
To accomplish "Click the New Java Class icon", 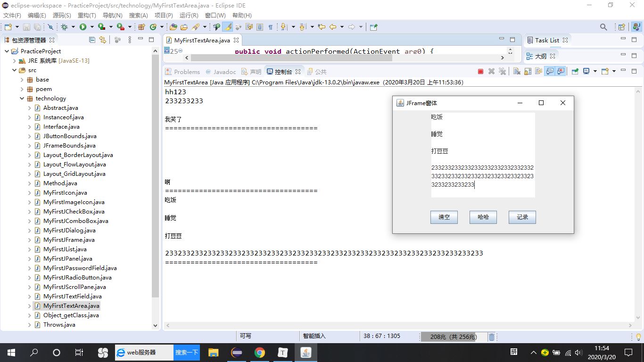I will (153, 27).
